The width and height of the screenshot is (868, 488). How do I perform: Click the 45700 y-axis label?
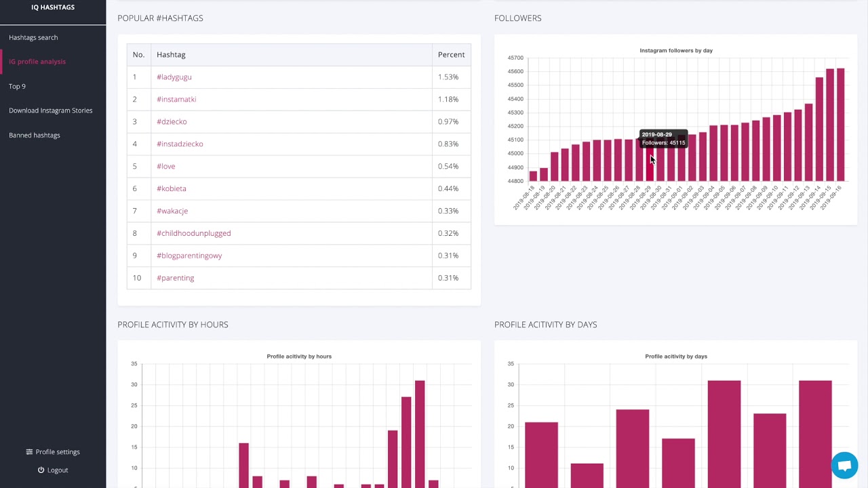click(515, 58)
